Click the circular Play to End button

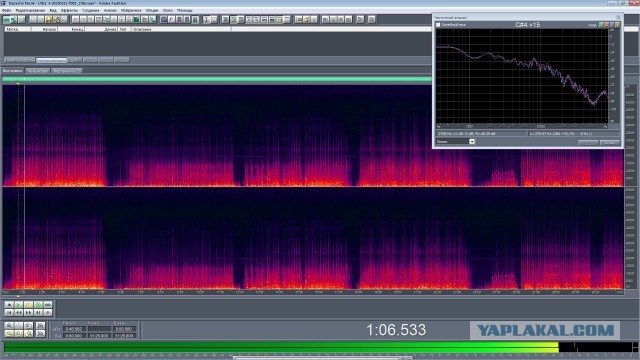click(x=38, y=304)
